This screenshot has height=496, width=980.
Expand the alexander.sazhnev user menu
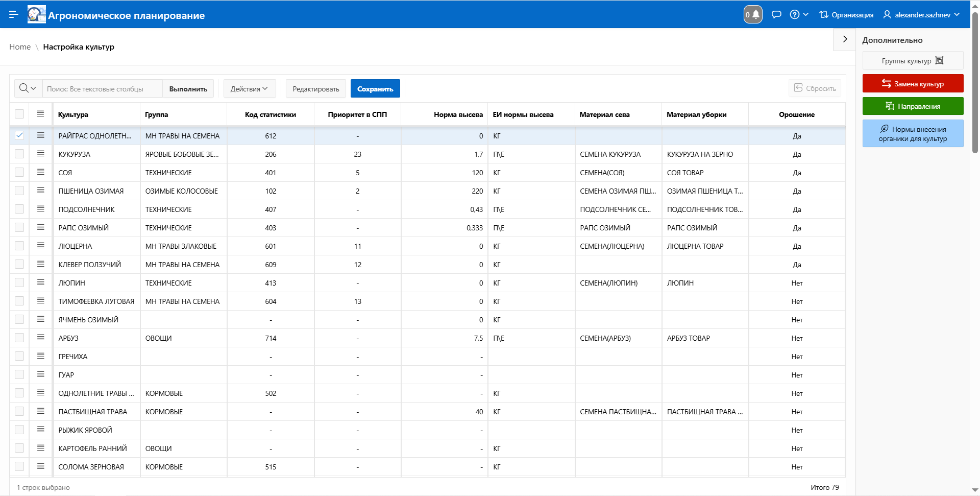(922, 15)
